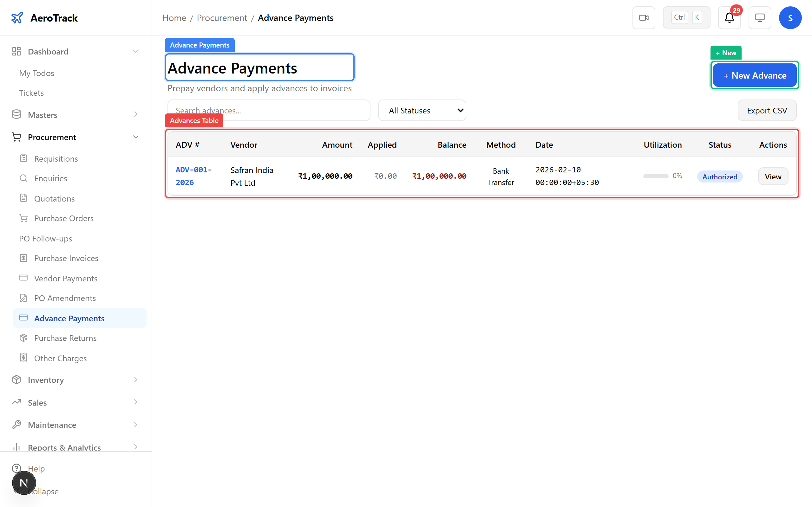Open the All Statuses dropdown

[x=422, y=110]
